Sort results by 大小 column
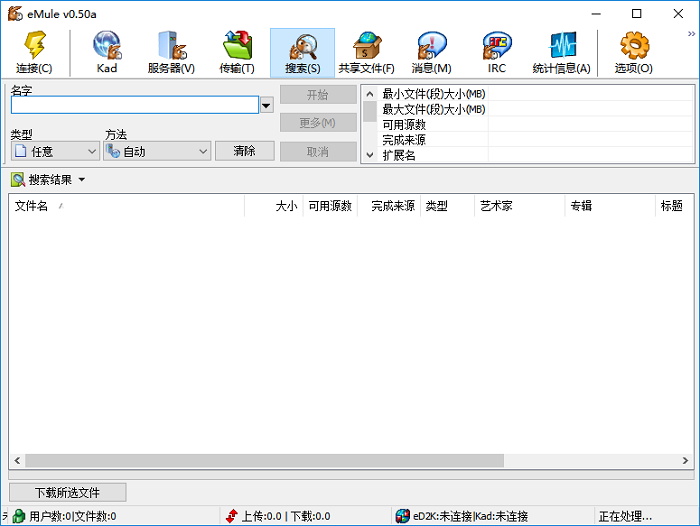The height and width of the screenshot is (526, 700). pyautogui.click(x=274, y=206)
